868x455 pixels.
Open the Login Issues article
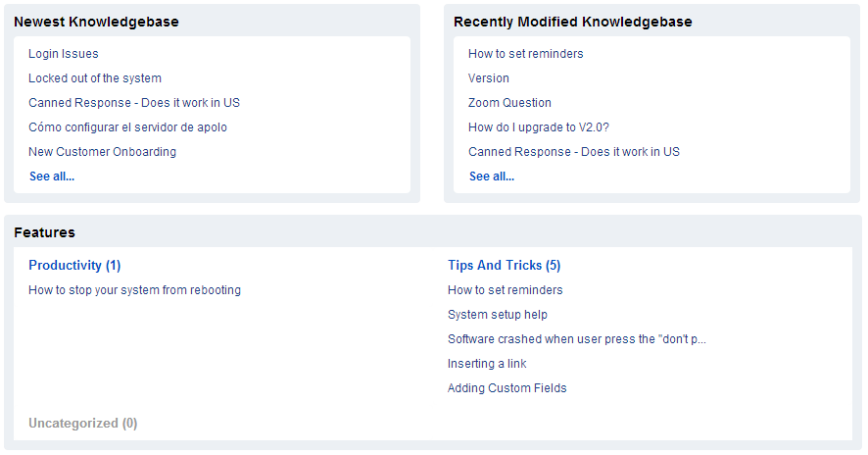tap(63, 54)
